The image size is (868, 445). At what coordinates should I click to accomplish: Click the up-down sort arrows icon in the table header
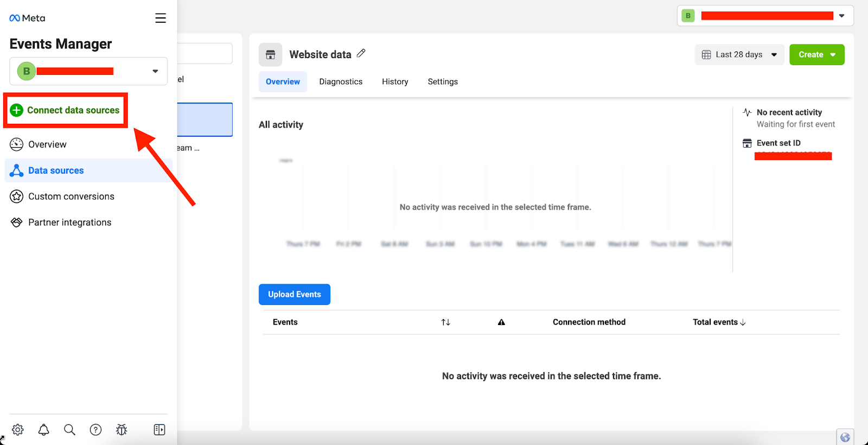pyautogui.click(x=446, y=322)
